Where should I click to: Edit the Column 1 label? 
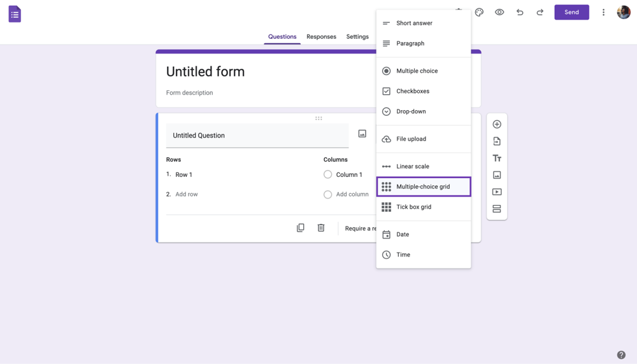pos(349,174)
